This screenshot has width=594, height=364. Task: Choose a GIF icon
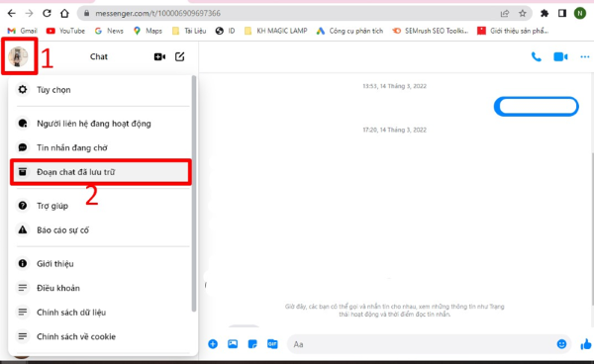(272, 344)
